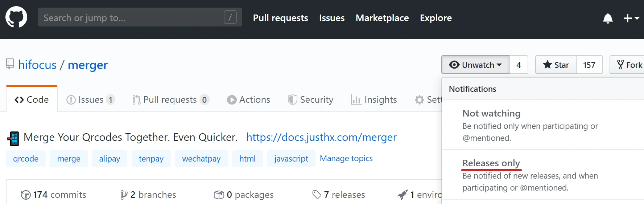Open the notifications bell
The height and width of the screenshot is (204, 644).
pyautogui.click(x=608, y=18)
